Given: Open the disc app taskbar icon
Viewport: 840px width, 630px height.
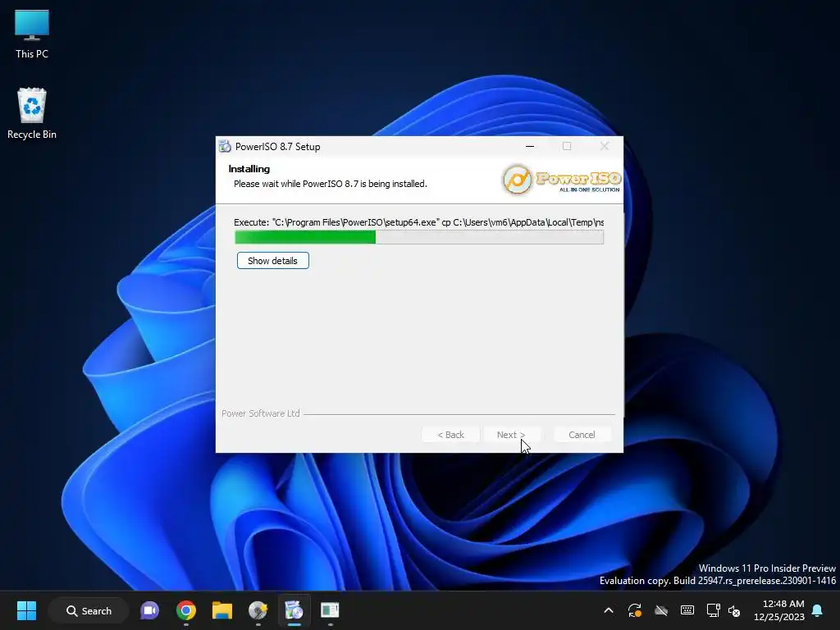Looking at the screenshot, I should tap(258, 610).
